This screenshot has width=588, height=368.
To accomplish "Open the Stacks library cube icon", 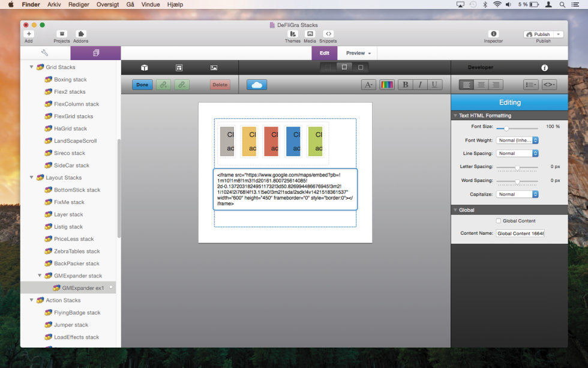I will click(145, 67).
